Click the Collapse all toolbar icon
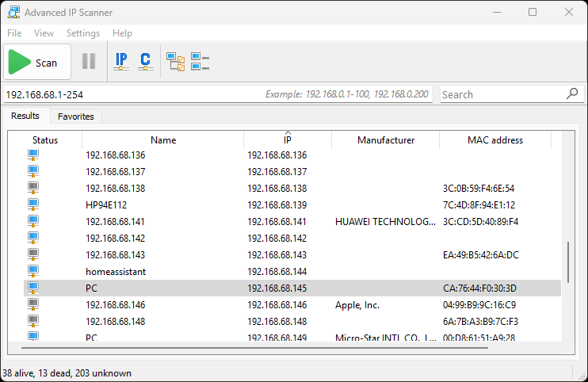Viewport: 588px width, 382px height. 200,62
